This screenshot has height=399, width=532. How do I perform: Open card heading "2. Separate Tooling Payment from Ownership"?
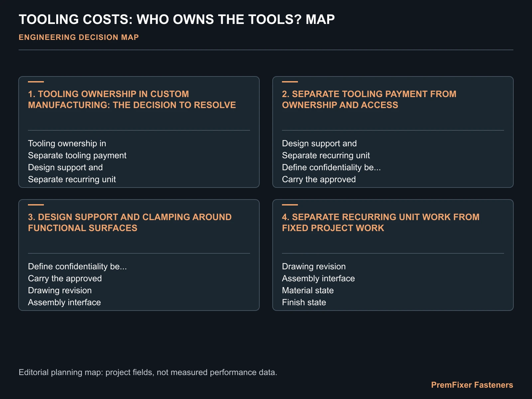pyautogui.click(x=369, y=99)
